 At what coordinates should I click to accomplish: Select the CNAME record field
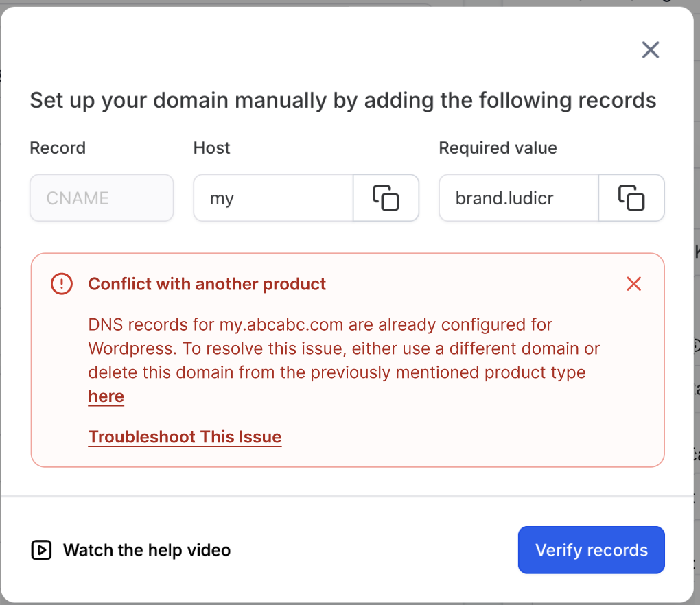[102, 198]
